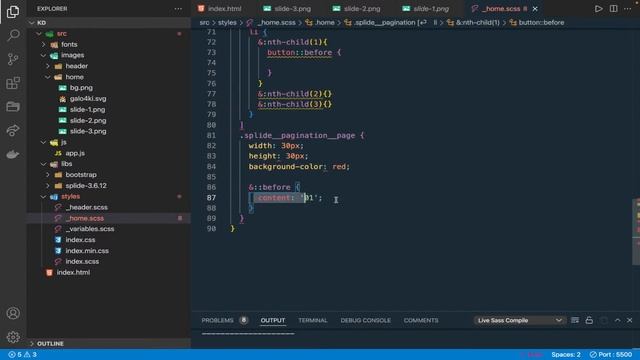
Task: Open the Extensions view
Action: (x=13, y=83)
